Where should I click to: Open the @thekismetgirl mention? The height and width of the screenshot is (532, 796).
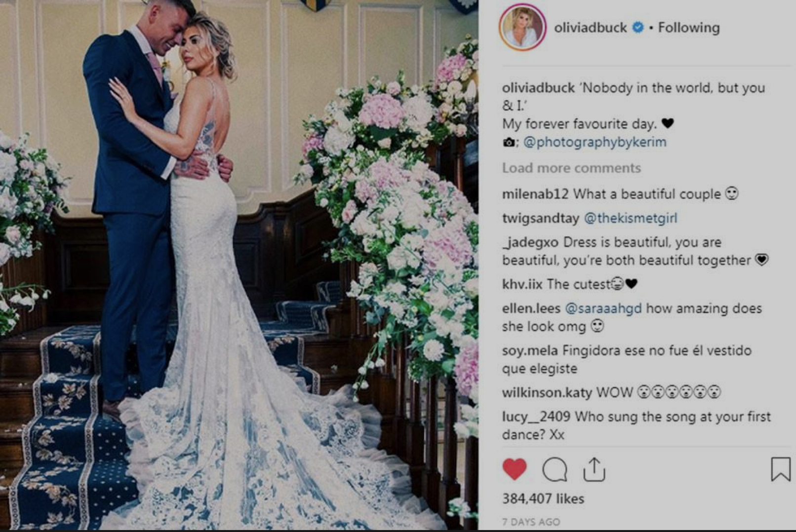point(631,218)
